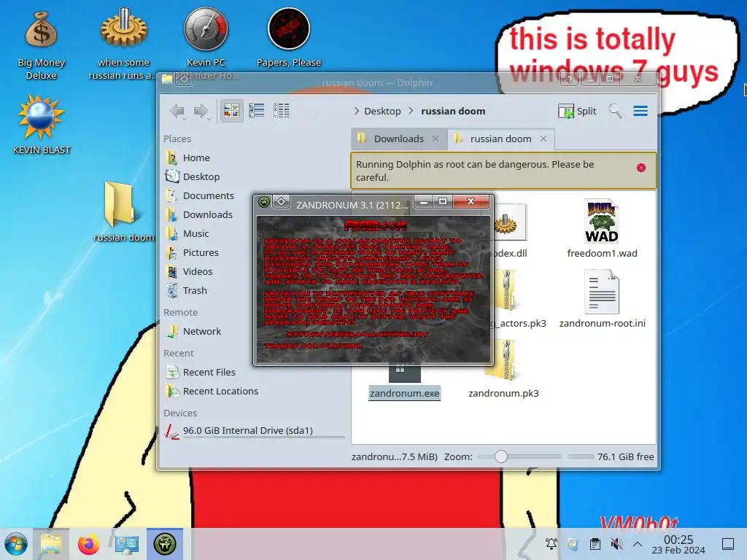Open Downloads in Places sidebar
Image resolution: width=747 pixels, height=560 pixels.
tap(208, 215)
